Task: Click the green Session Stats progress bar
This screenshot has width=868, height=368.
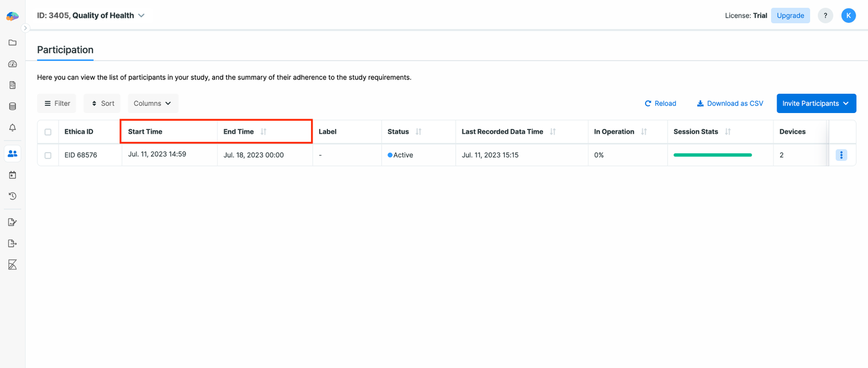Action: tap(712, 155)
